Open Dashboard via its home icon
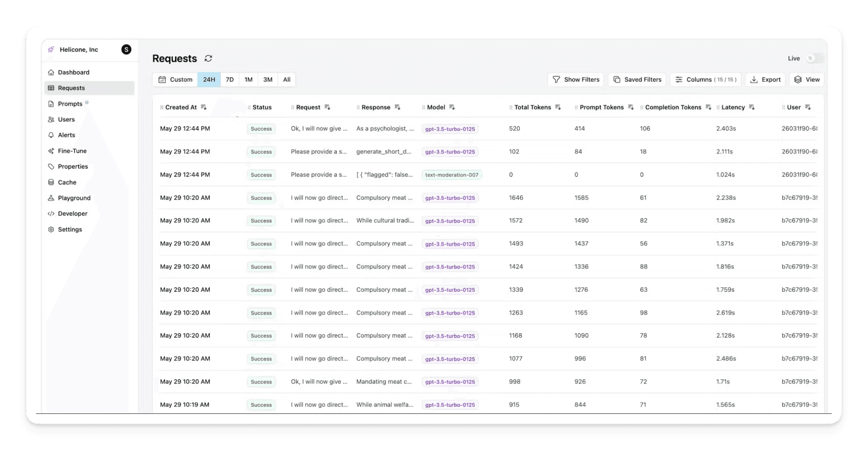The width and height of the screenshot is (868, 450). tap(51, 72)
